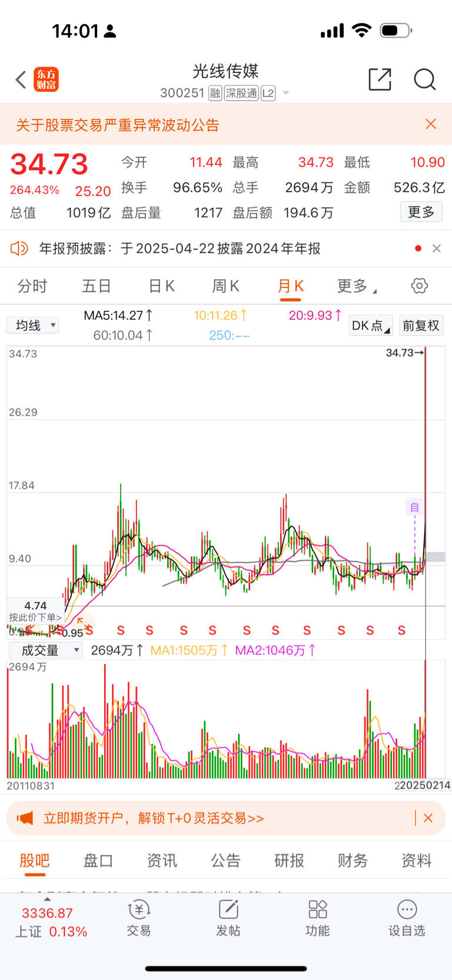452x980 pixels.
Task: Tap the 10:11.26 MA value
Action: (x=221, y=315)
